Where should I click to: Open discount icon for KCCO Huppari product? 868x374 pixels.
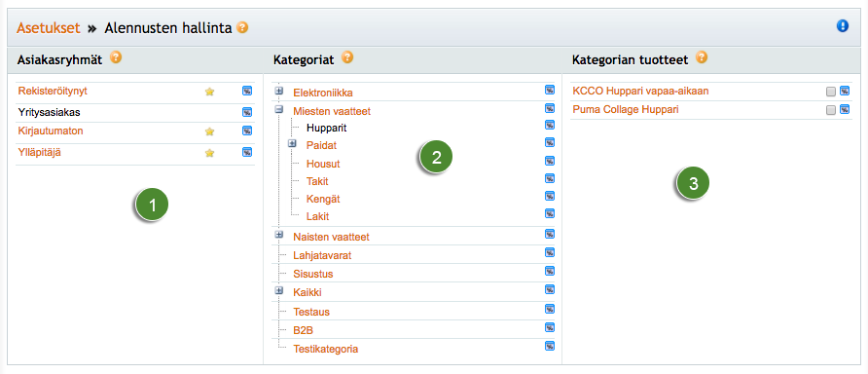pyautogui.click(x=845, y=91)
